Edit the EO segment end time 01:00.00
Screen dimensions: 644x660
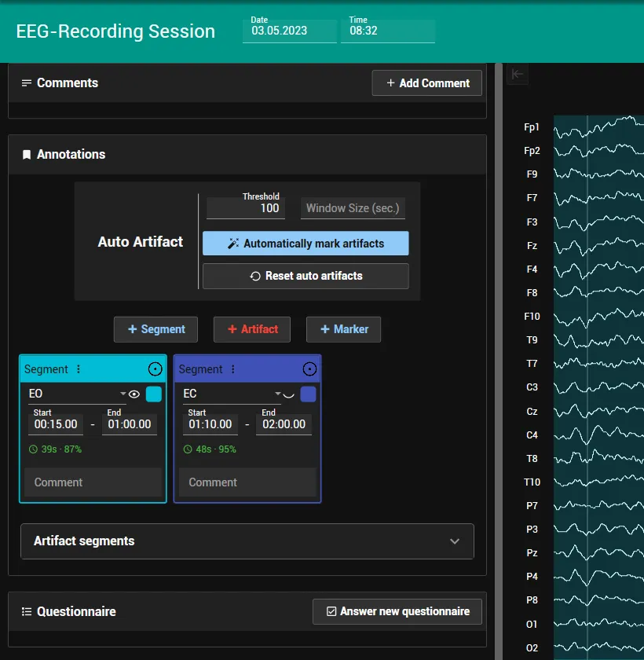pos(130,423)
